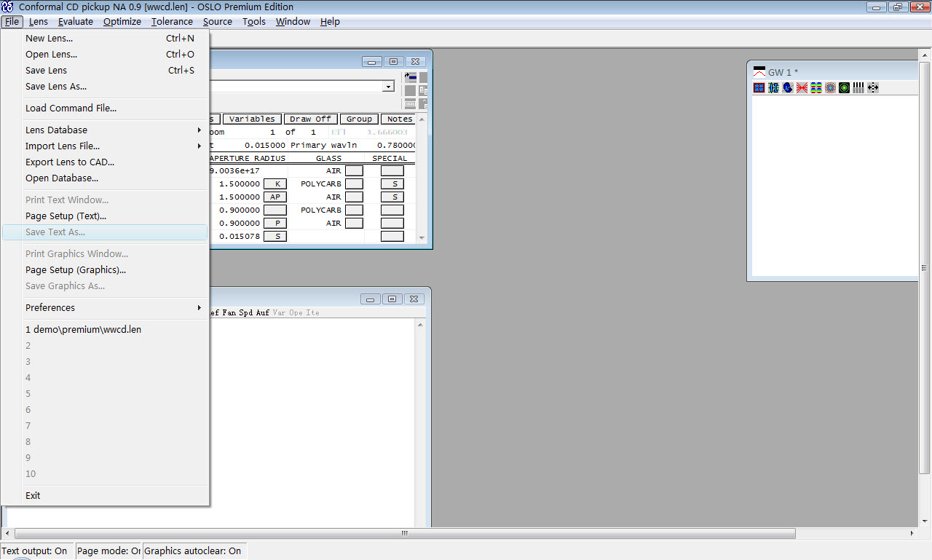Open the Lens menu in menu bar

(x=39, y=22)
